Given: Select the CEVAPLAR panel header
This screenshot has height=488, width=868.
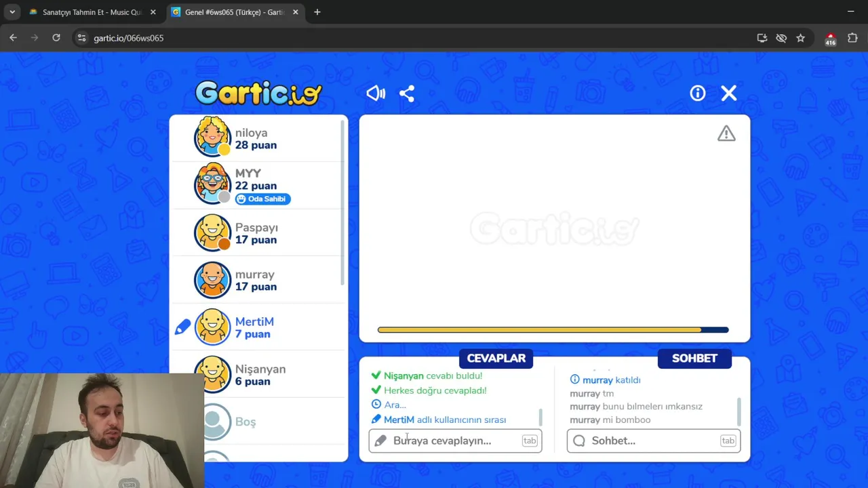Looking at the screenshot, I should point(496,359).
